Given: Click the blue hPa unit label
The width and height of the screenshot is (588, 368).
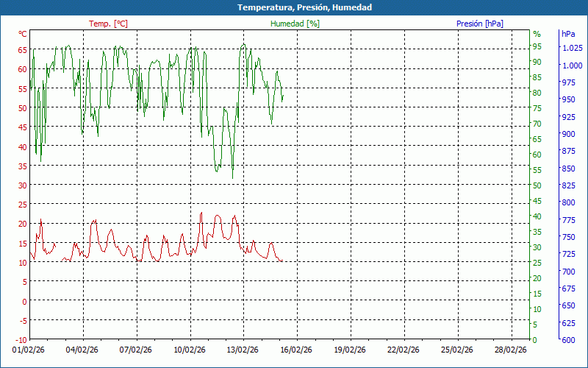Looking at the screenshot, I should click(568, 34).
